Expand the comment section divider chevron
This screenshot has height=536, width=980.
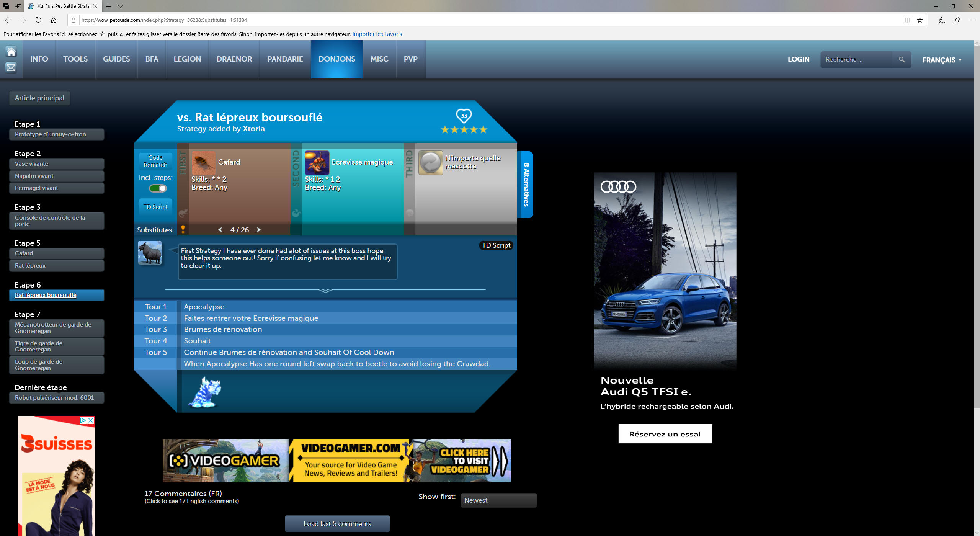pos(325,291)
